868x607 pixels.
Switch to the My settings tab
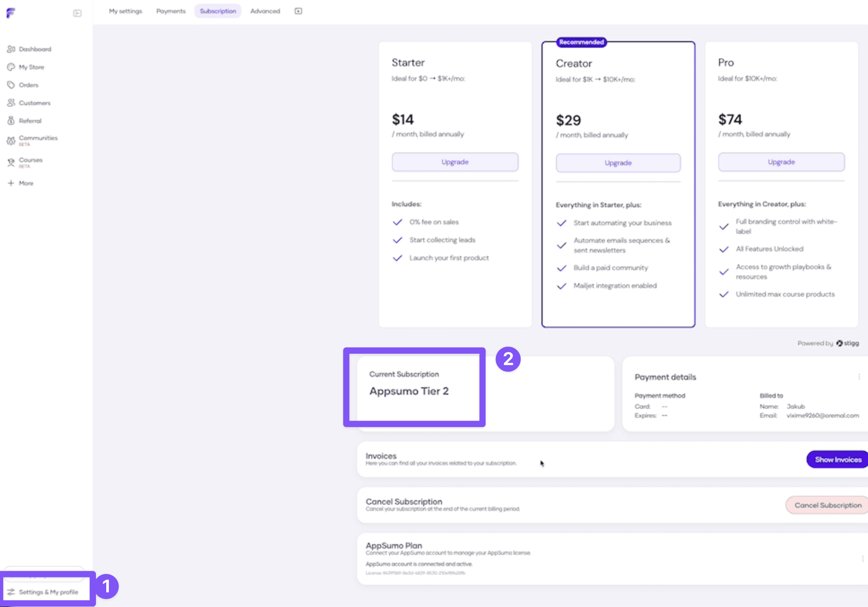click(x=126, y=11)
